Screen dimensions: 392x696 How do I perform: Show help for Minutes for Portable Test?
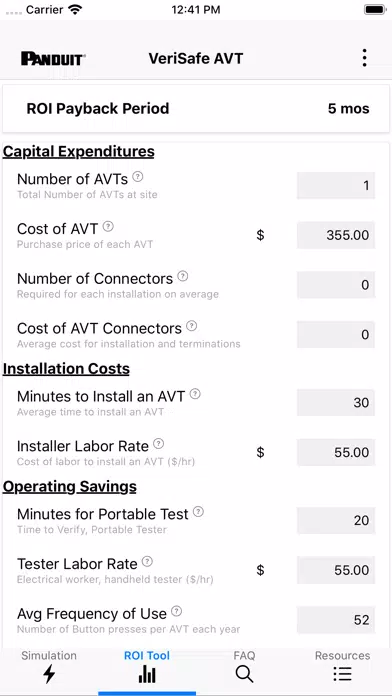(x=198, y=512)
